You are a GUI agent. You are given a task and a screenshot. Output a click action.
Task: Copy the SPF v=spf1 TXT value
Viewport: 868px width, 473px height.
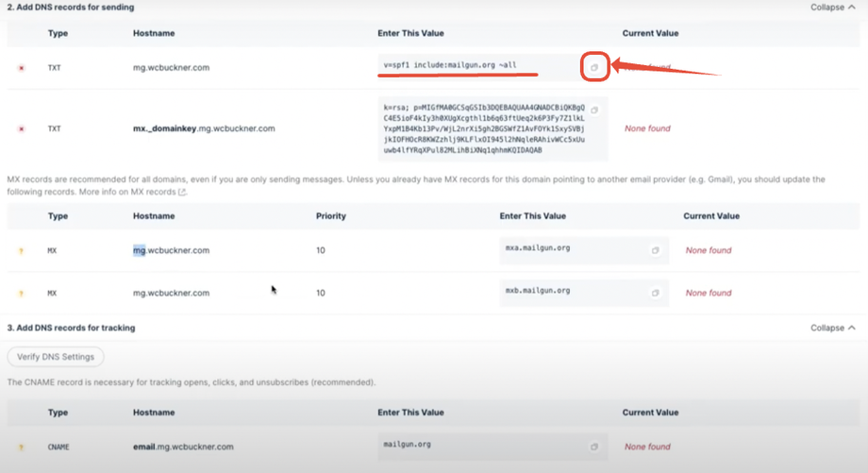point(594,68)
